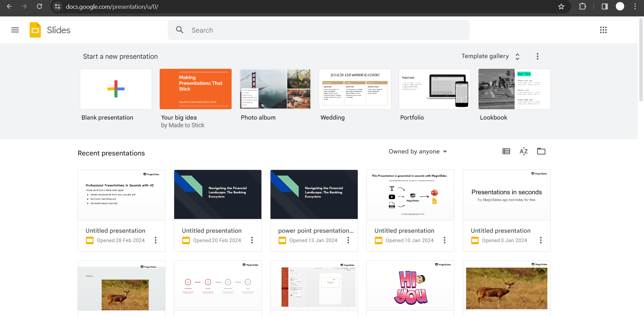
Task: Bookmark this page with the star
Action: (561, 6)
